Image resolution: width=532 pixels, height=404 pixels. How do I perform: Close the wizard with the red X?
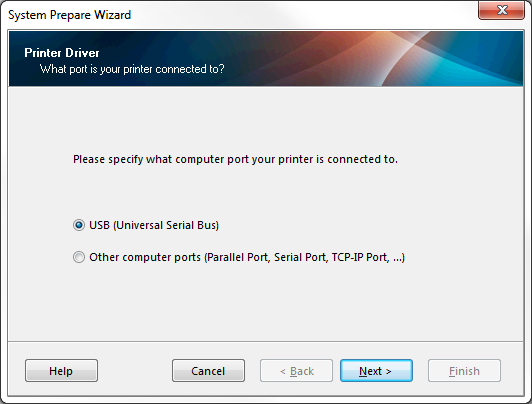(x=501, y=10)
